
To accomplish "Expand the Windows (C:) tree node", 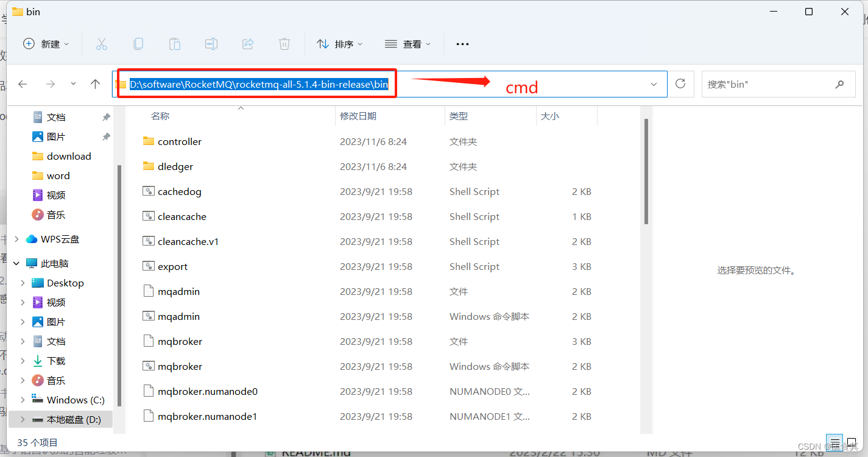I will pos(23,400).
